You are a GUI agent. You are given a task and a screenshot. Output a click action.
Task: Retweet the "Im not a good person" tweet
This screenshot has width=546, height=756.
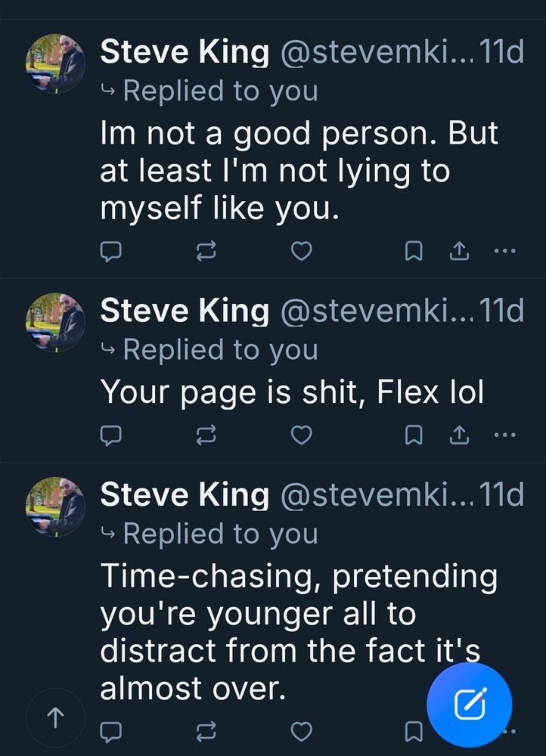[206, 251]
